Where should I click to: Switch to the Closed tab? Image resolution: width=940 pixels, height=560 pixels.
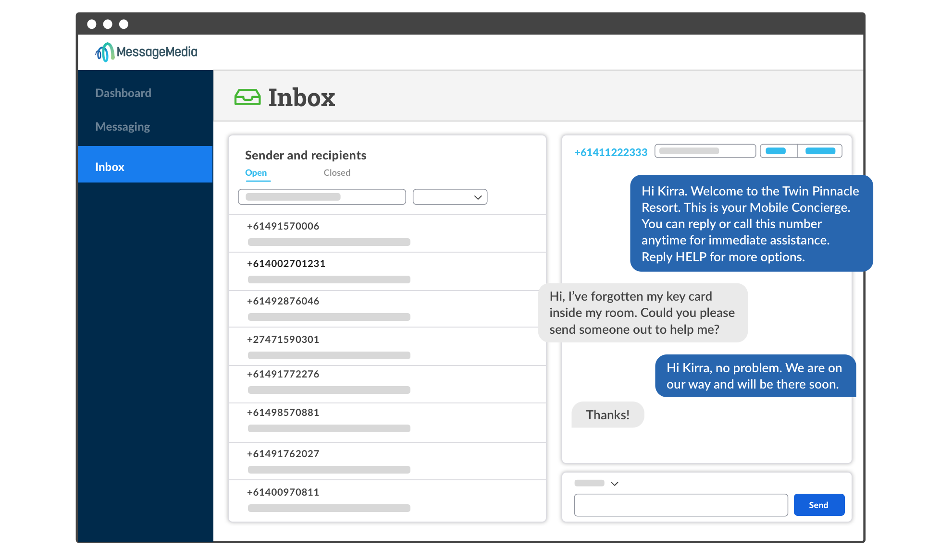click(336, 173)
